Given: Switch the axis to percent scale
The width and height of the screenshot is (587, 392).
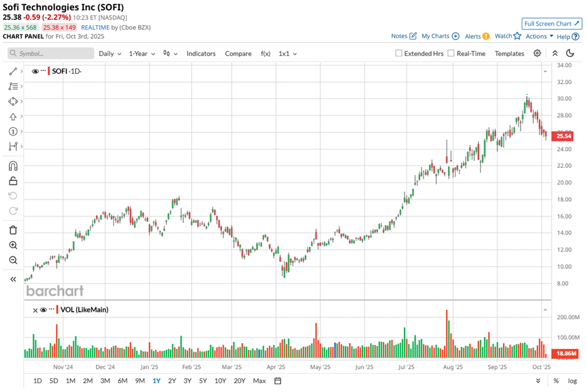Looking at the screenshot, I should pos(556,381).
